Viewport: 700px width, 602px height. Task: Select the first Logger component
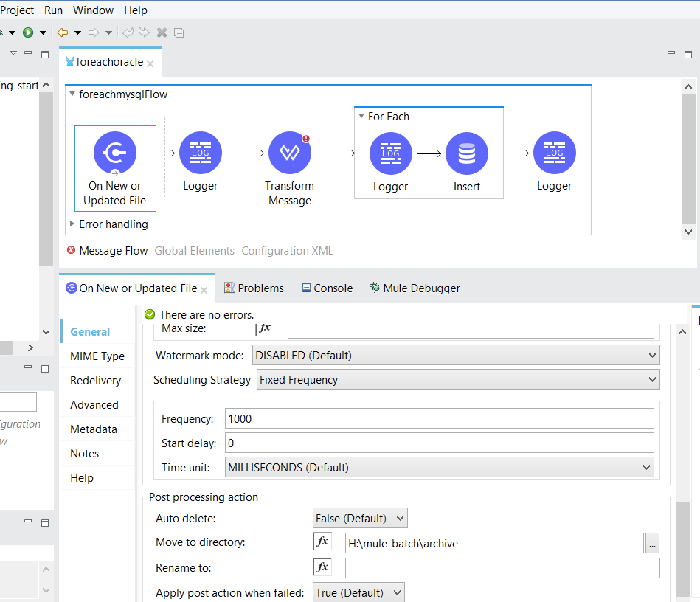tap(200, 153)
